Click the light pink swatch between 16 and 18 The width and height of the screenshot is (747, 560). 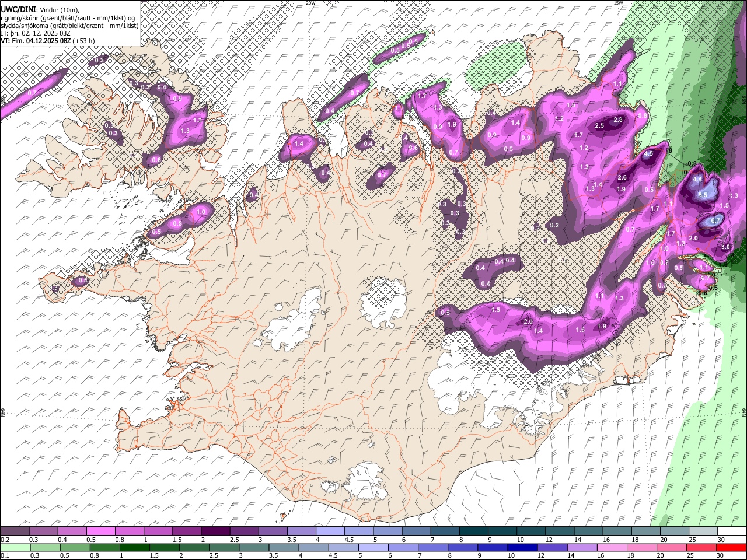pos(613,548)
